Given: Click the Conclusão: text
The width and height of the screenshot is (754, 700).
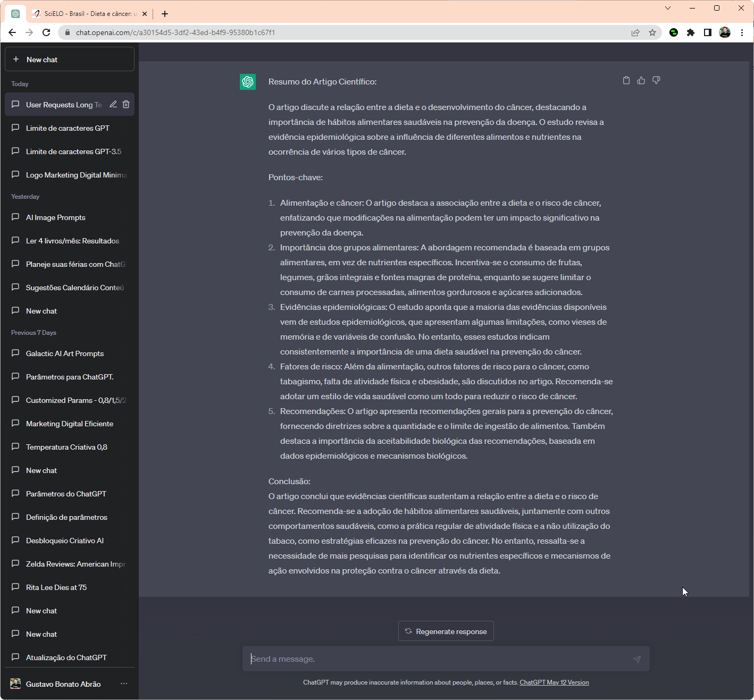Looking at the screenshot, I should (289, 482).
